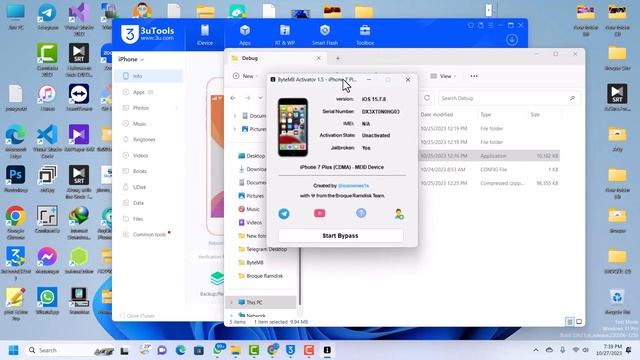Open the Toolbox tab in 3uTools
The width and height of the screenshot is (640, 360).
[x=365, y=35]
